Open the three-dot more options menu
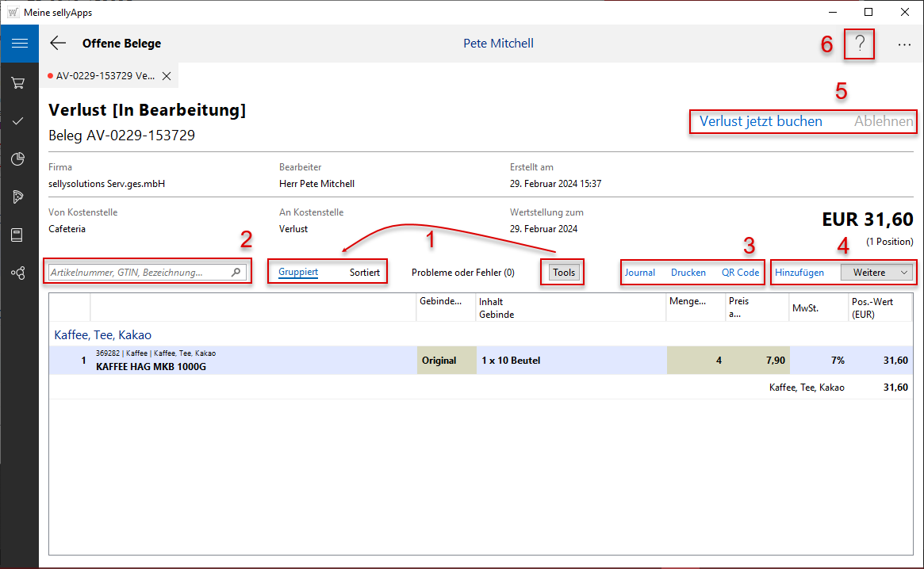The width and height of the screenshot is (924, 569). coord(904,45)
